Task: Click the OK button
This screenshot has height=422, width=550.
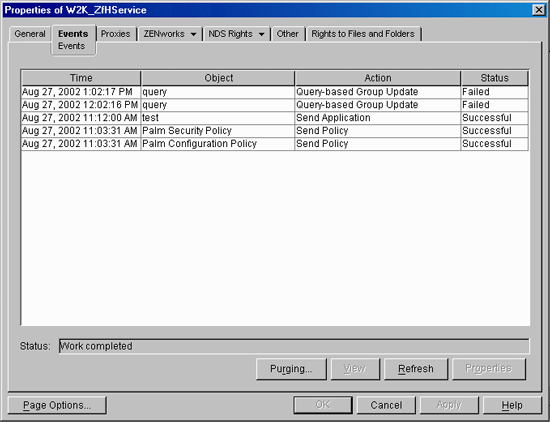Action: [323, 406]
